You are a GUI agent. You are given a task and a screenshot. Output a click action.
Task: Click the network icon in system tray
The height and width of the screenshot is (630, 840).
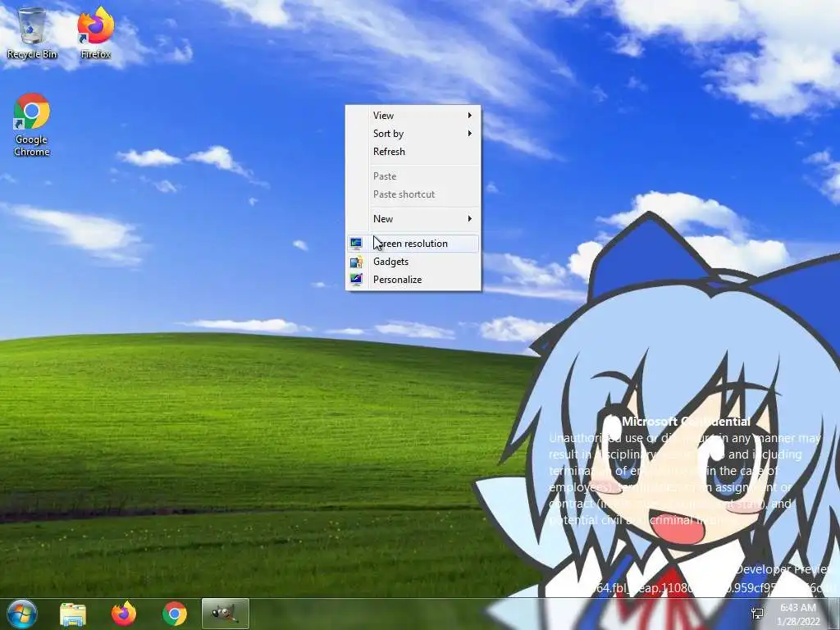(757, 614)
